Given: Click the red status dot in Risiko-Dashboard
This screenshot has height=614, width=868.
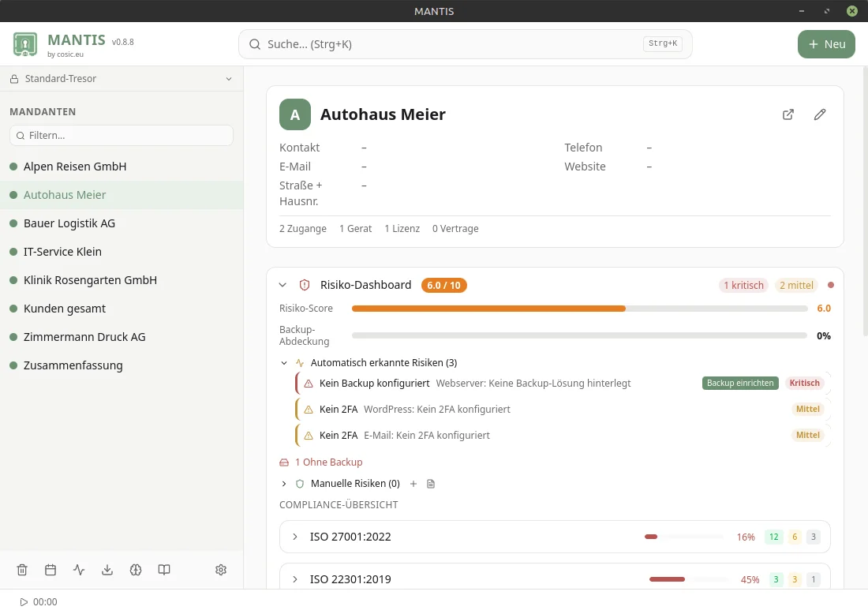Looking at the screenshot, I should 830,285.
